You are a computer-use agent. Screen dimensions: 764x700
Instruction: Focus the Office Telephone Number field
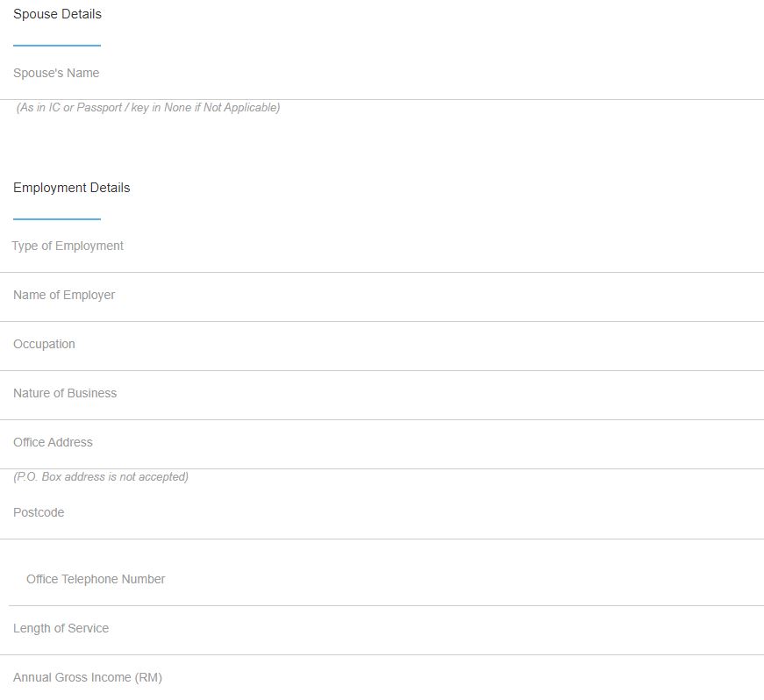point(386,580)
